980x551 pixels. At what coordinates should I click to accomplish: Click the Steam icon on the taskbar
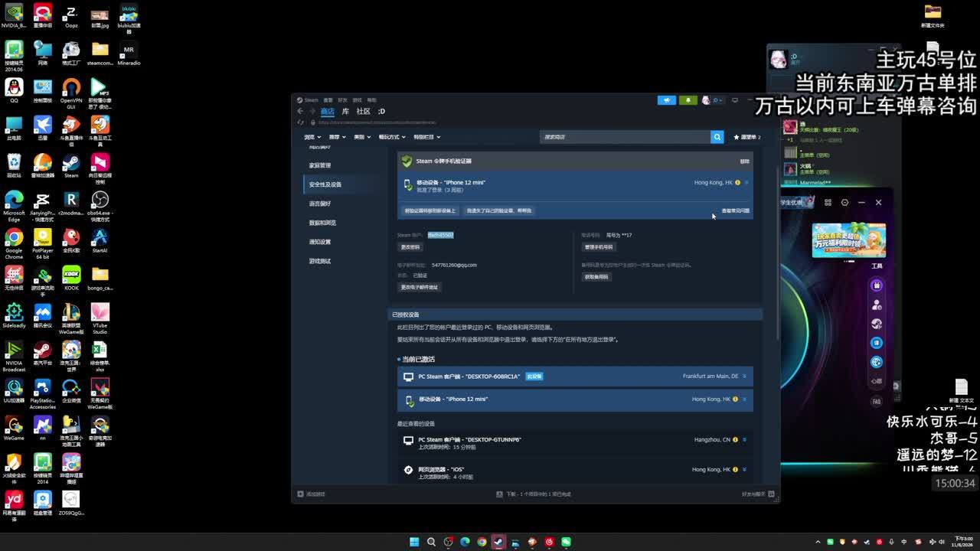498,542
